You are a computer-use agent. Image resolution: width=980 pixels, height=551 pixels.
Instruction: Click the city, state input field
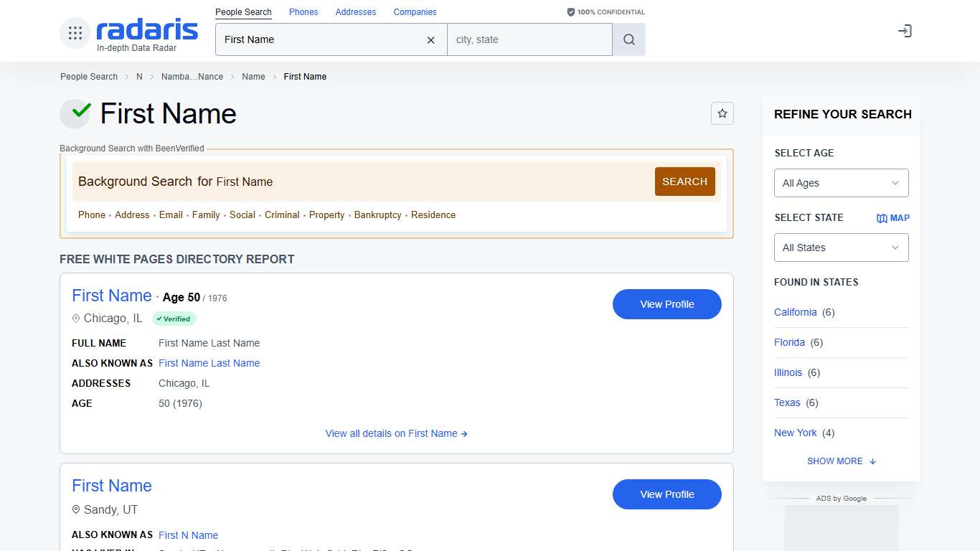(529, 39)
